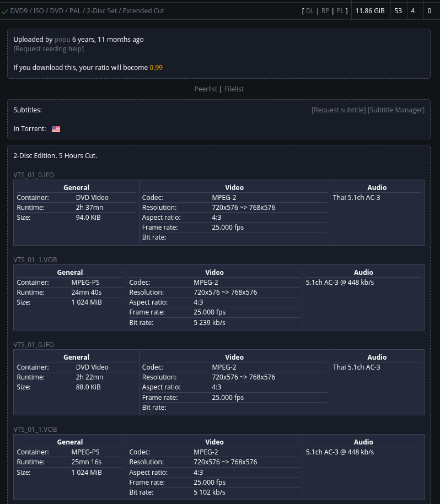Open the Peerlist tab

tap(206, 89)
